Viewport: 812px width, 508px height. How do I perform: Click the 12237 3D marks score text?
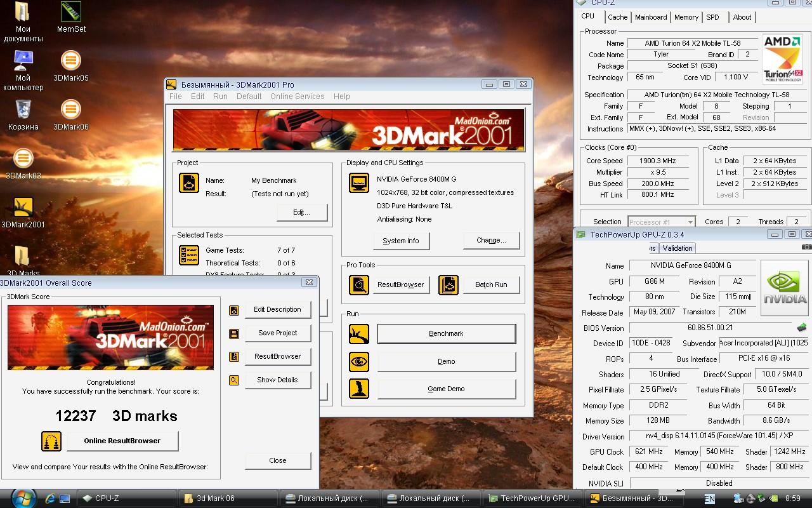point(116,416)
